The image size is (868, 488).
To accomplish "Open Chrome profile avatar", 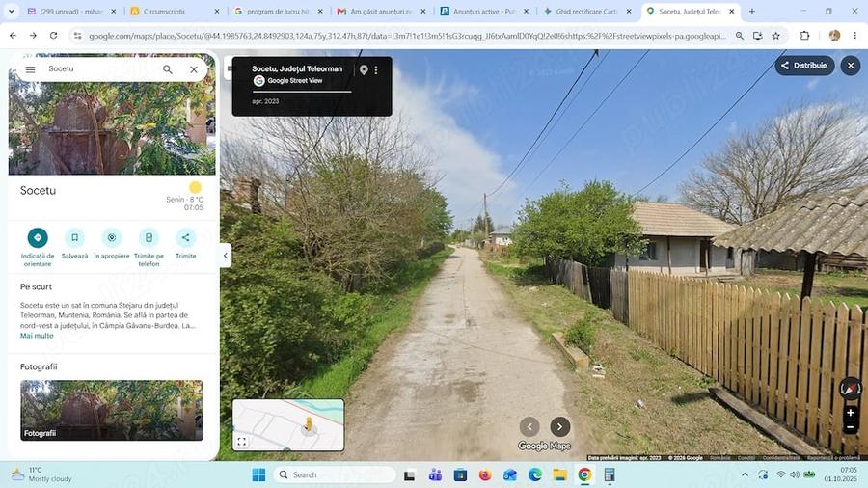I will (834, 36).
